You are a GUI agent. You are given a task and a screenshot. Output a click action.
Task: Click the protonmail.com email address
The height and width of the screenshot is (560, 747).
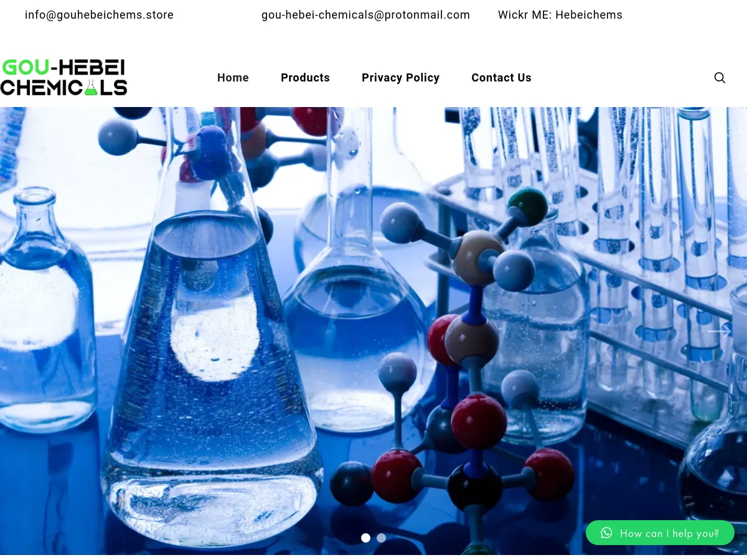pyautogui.click(x=365, y=15)
